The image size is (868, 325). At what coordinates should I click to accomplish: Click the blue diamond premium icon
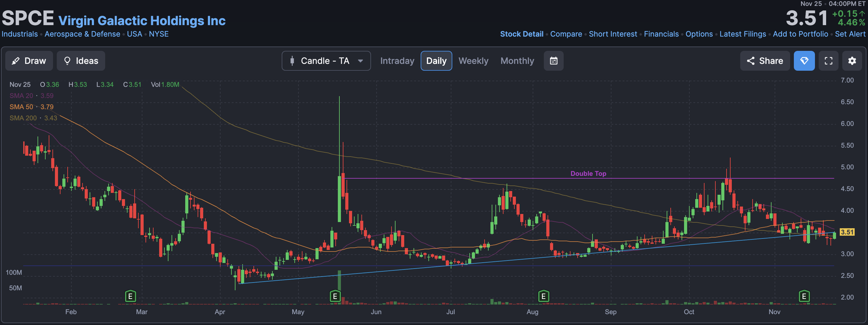pyautogui.click(x=804, y=60)
